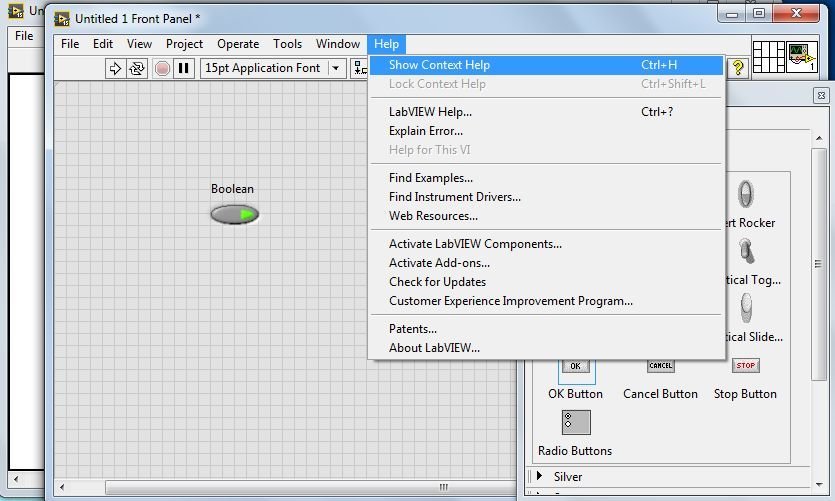Toggle the Boolean push button control

[234, 215]
